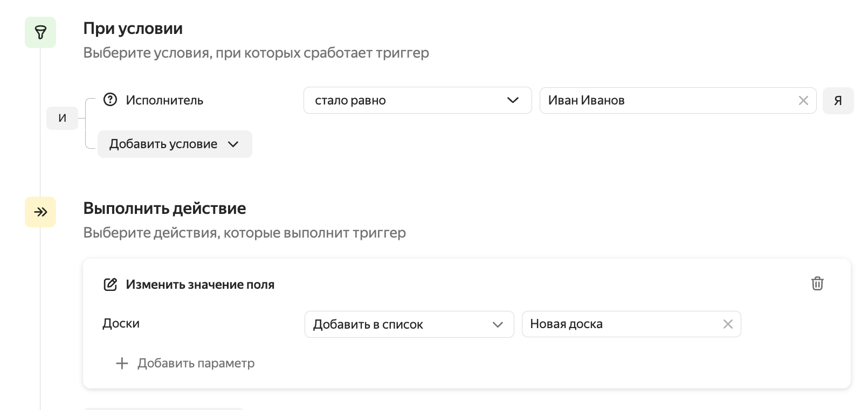Click Добавить параметр
868x410 pixels.
[185, 363]
